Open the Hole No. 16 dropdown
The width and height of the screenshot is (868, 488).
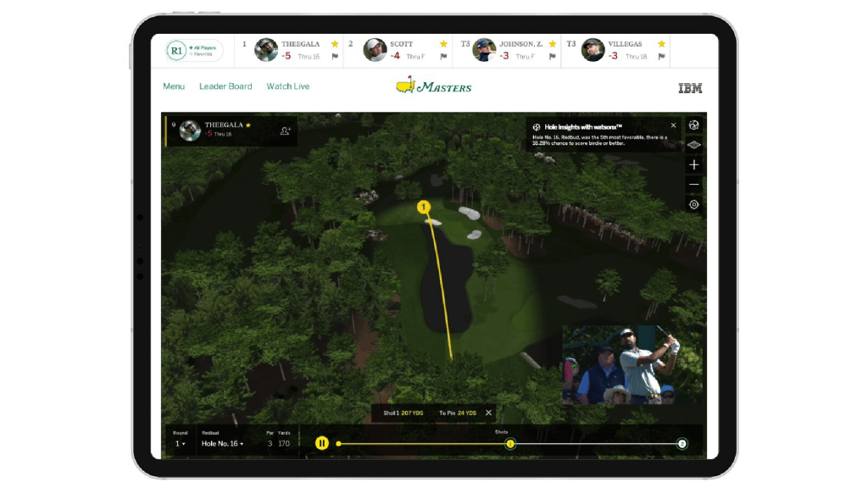[x=222, y=444]
